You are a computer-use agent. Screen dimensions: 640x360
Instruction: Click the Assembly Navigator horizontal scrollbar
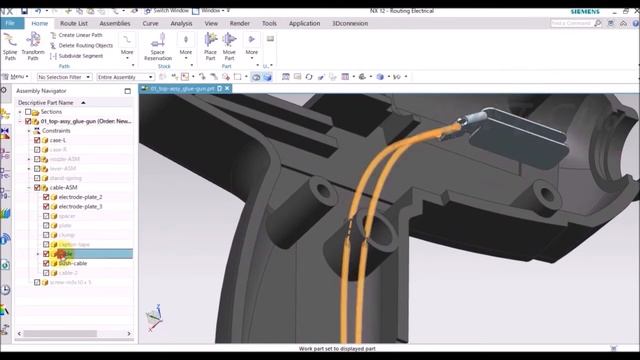[60, 333]
